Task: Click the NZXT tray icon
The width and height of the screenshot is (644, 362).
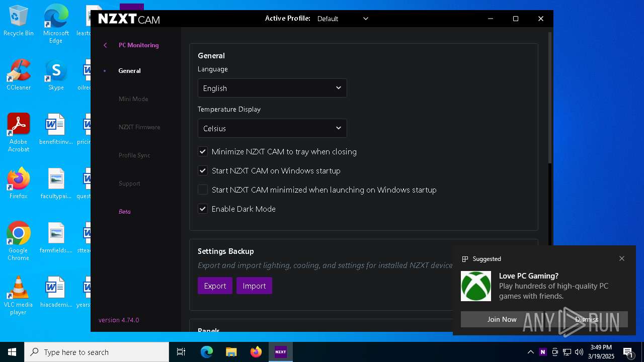Action: click(x=542, y=352)
